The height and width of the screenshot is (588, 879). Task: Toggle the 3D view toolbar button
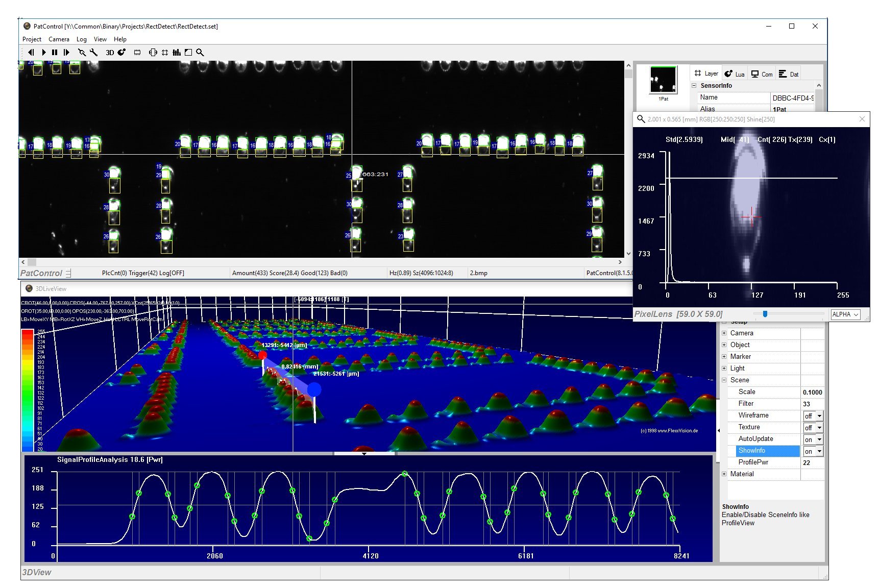(x=110, y=53)
